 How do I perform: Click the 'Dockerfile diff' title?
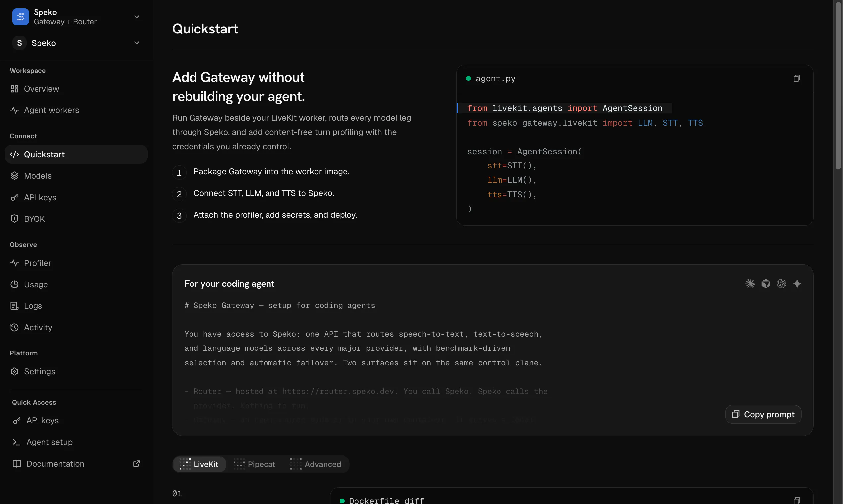pos(387,501)
